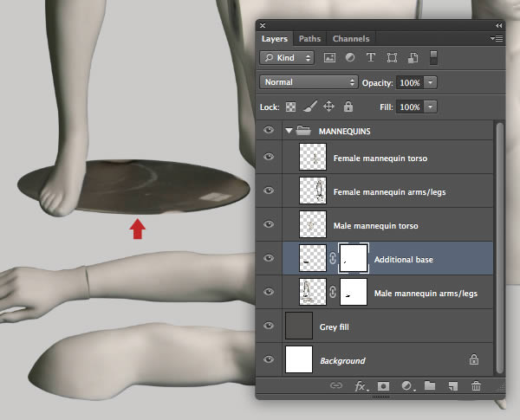Click the type layer filter icon

[x=371, y=58]
